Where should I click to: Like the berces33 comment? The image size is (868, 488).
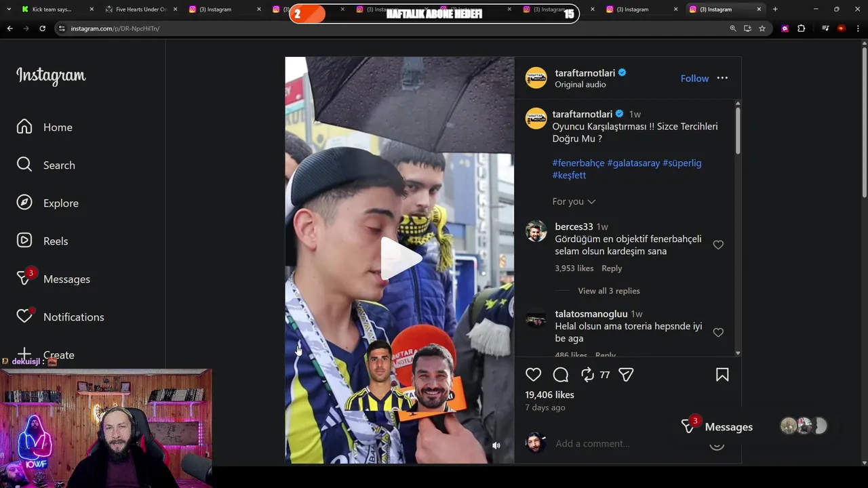pyautogui.click(x=718, y=245)
